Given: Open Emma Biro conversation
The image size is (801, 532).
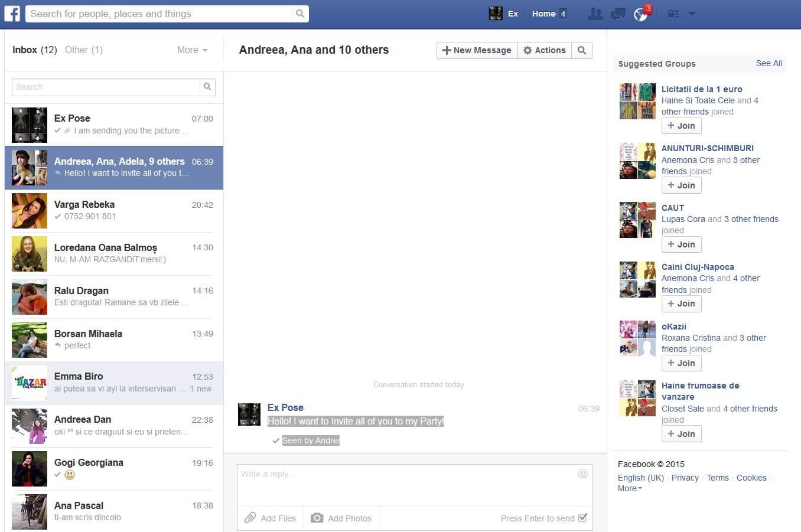Looking at the screenshot, I should (113, 383).
